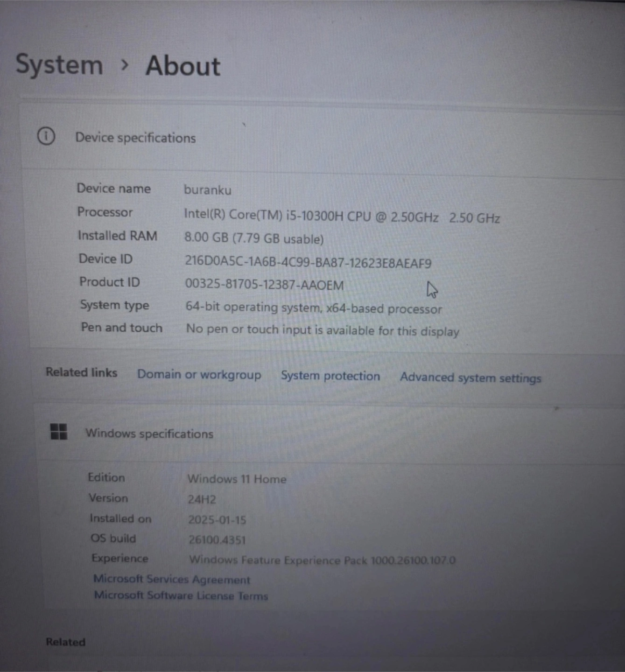Click the Related heading at the bottom
The image size is (625, 672).
(66, 642)
